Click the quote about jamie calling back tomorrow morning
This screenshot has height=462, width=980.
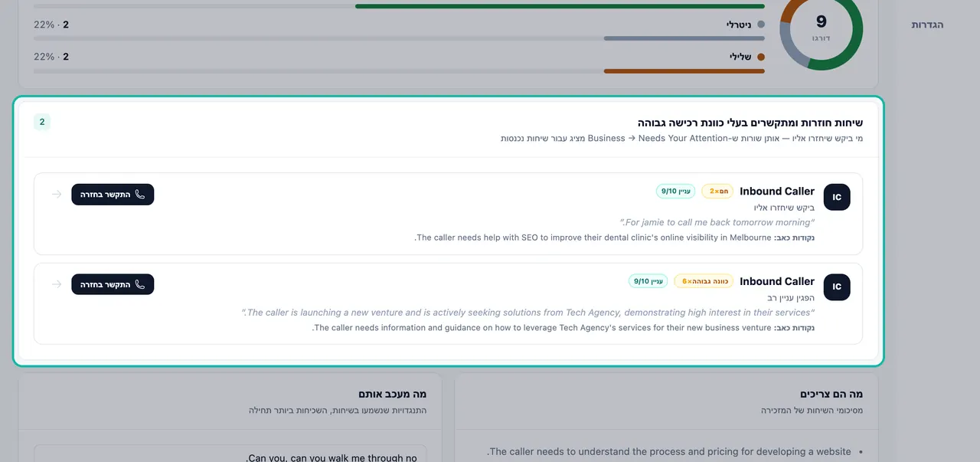(x=717, y=222)
